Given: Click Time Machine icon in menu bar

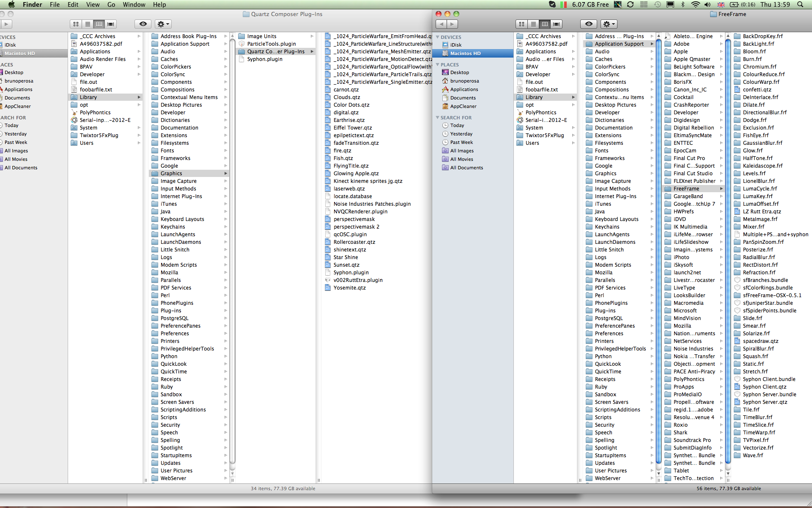Looking at the screenshot, I should click(x=658, y=5).
